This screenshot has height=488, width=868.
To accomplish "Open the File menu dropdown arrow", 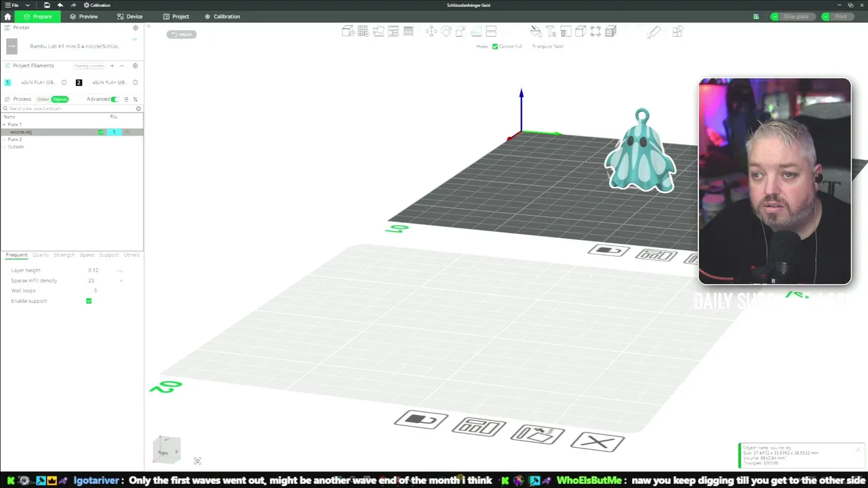I will point(27,5).
